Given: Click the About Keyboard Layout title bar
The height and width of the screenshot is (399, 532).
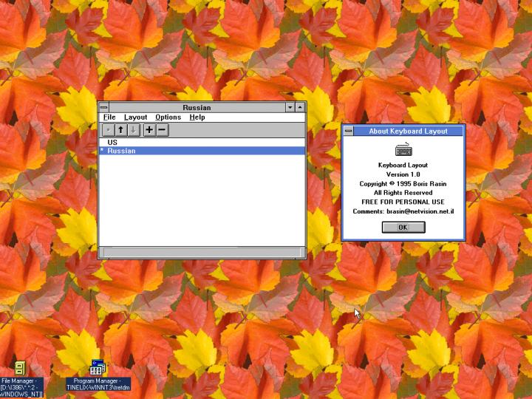Looking at the screenshot, I should (408, 132).
